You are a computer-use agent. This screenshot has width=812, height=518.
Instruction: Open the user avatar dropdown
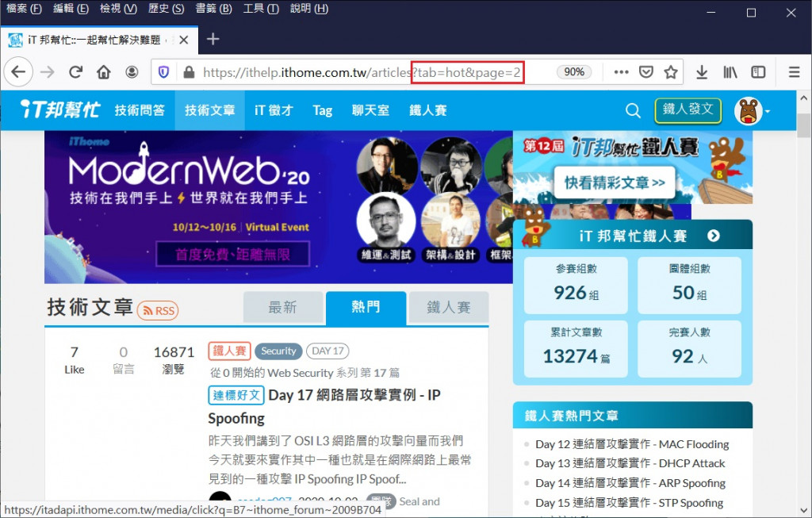pyautogui.click(x=753, y=111)
